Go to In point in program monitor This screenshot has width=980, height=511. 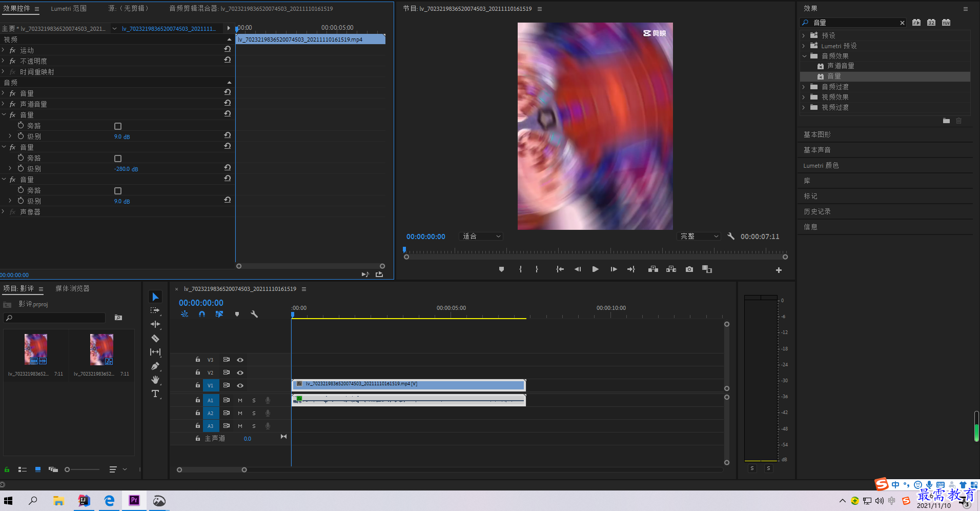pyautogui.click(x=560, y=269)
